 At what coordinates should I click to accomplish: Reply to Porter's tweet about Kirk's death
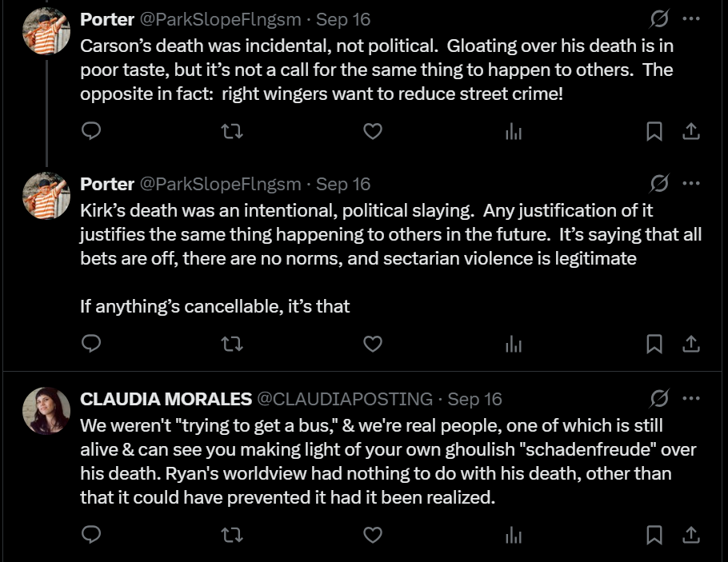[x=91, y=344]
